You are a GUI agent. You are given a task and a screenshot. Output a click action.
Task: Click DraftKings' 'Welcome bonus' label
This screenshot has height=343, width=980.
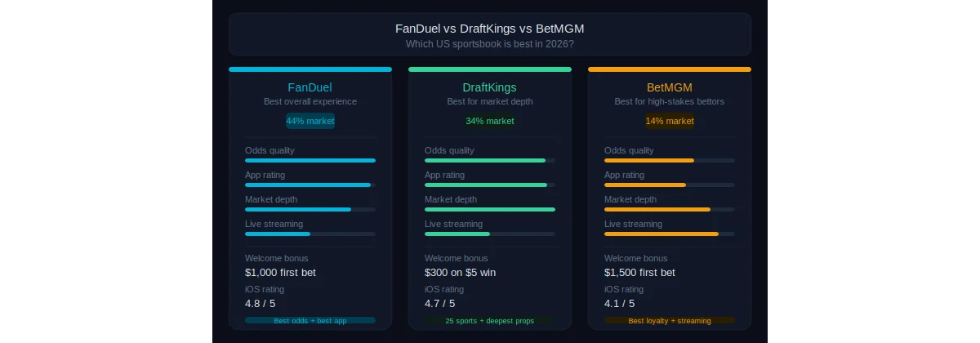click(457, 258)
